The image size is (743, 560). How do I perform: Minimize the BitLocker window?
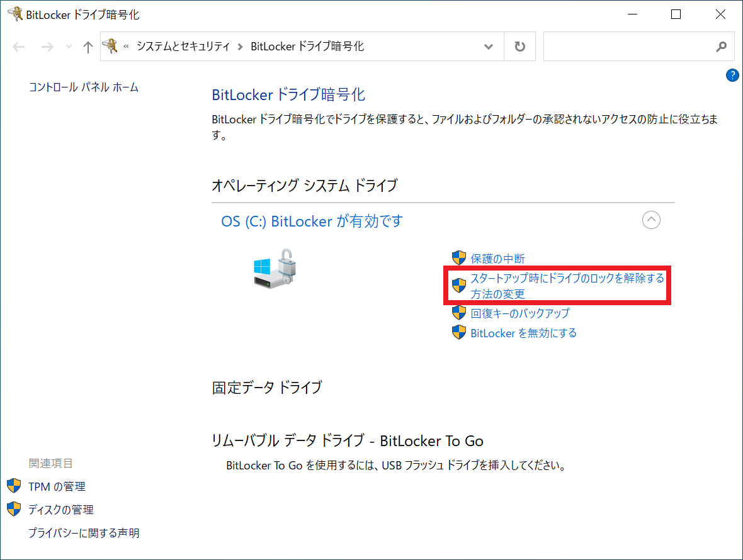pyautogui.click(x=632, y=14)
